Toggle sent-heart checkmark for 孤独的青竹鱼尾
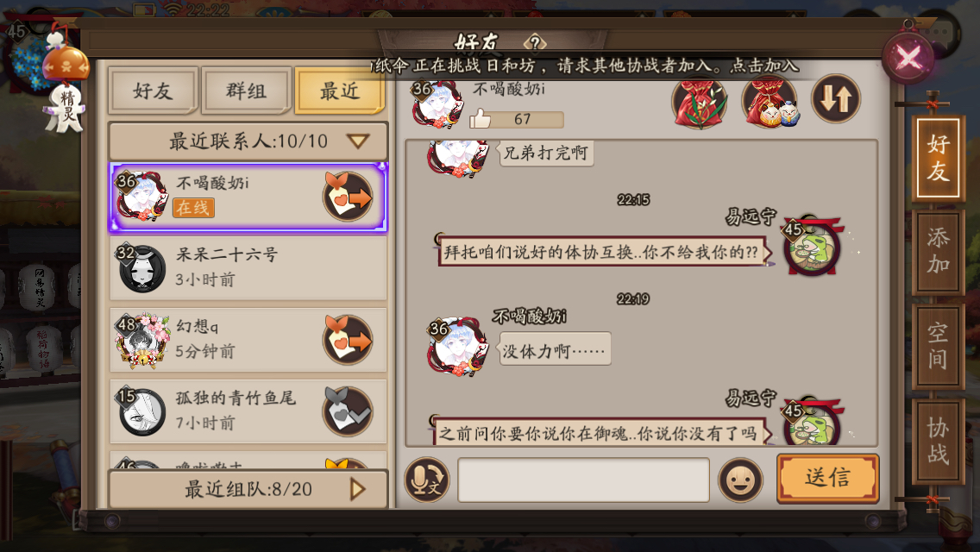 349,411
